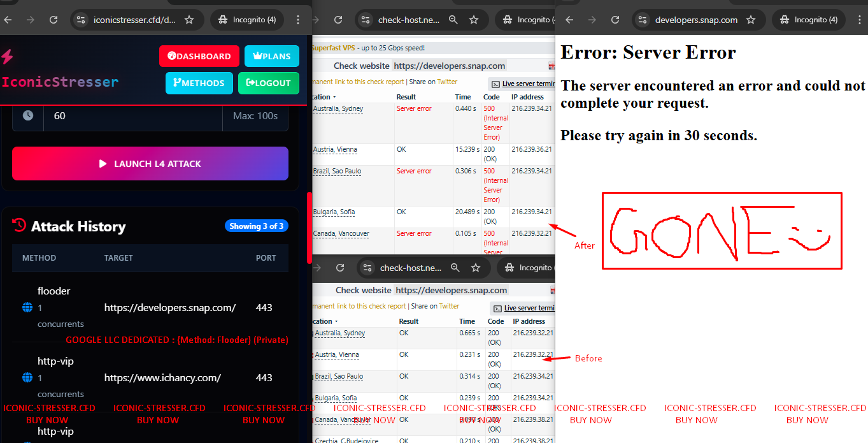Click 'Brazil, Sao Paulo' in upper check-host table
868x443 pixels.
337,171
